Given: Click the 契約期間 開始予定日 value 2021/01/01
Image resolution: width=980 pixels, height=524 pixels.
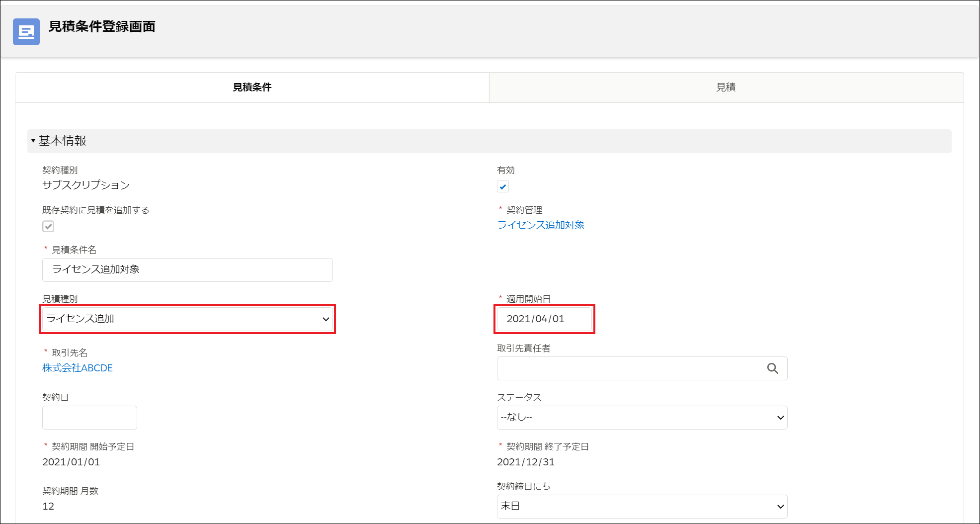Looking at the screenshot, I should [x=71, y=462].
